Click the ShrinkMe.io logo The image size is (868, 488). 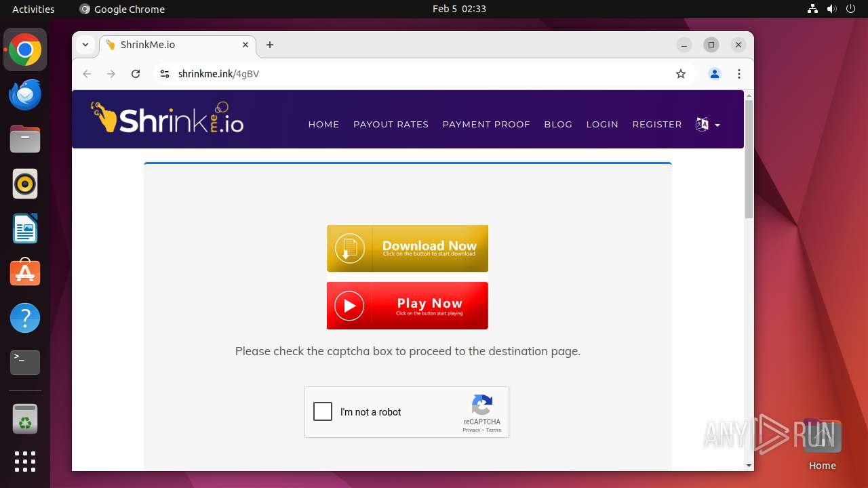[x=167, y=118]
